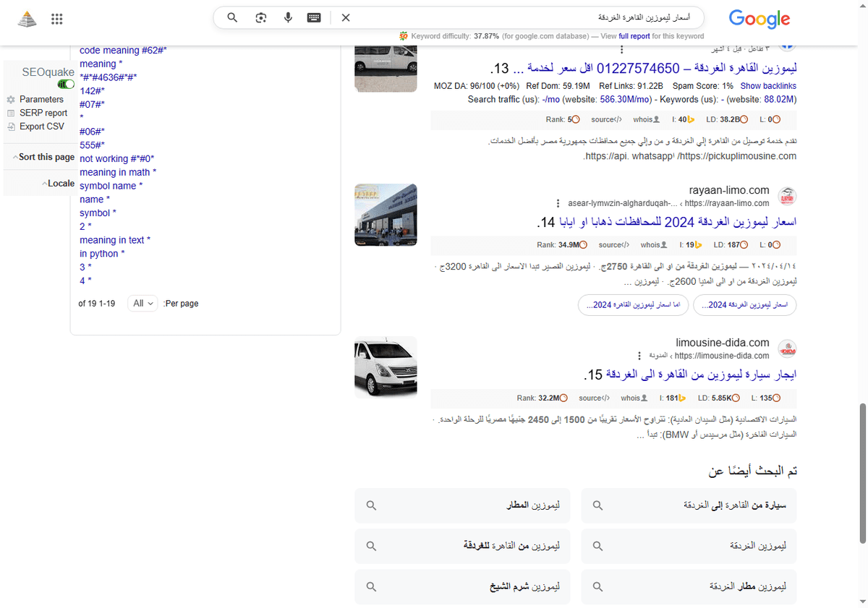Open the Google apps launcher grid

tap(56, 19)
